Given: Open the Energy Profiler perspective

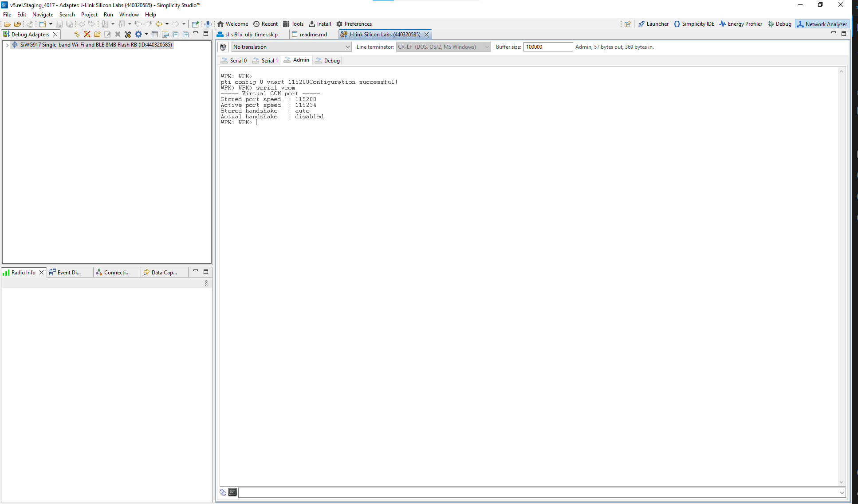Looking at the screenshot, I should point(740,24).
